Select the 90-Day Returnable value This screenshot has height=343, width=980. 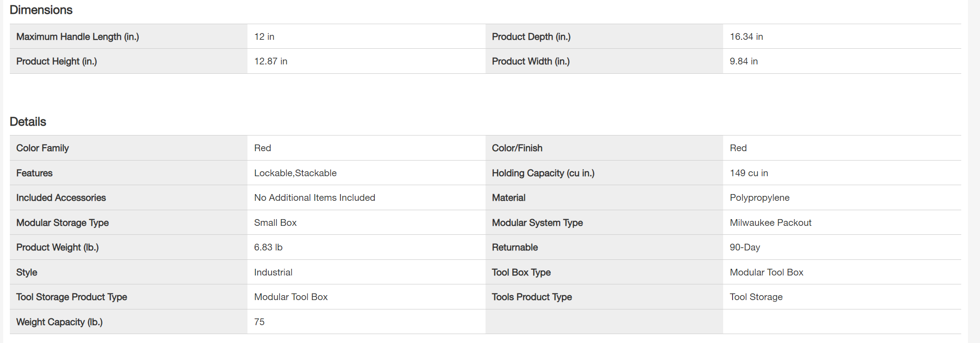pos(745,247)
